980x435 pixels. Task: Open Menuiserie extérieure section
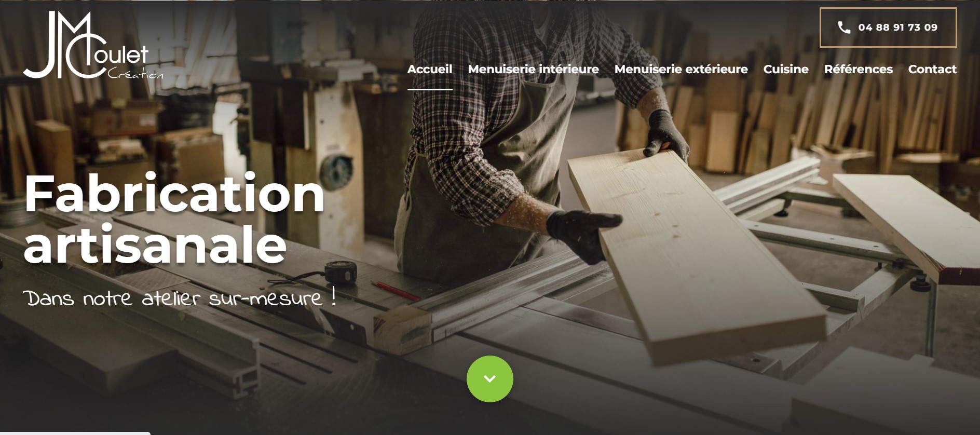pos(680,69)
